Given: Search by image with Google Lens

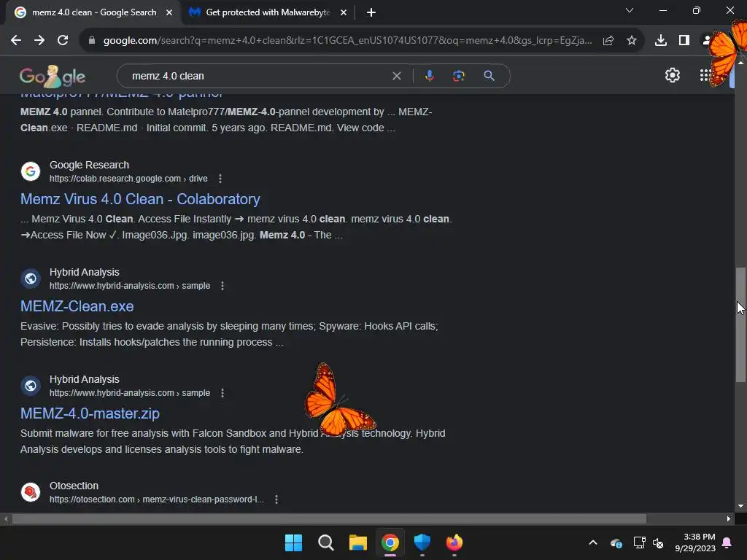Looking at the screenshot, I should click(458, 76).
